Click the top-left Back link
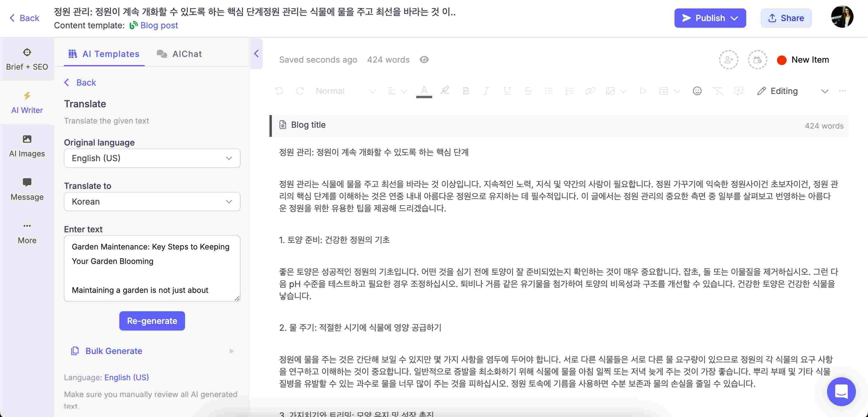 coord(24,18)
